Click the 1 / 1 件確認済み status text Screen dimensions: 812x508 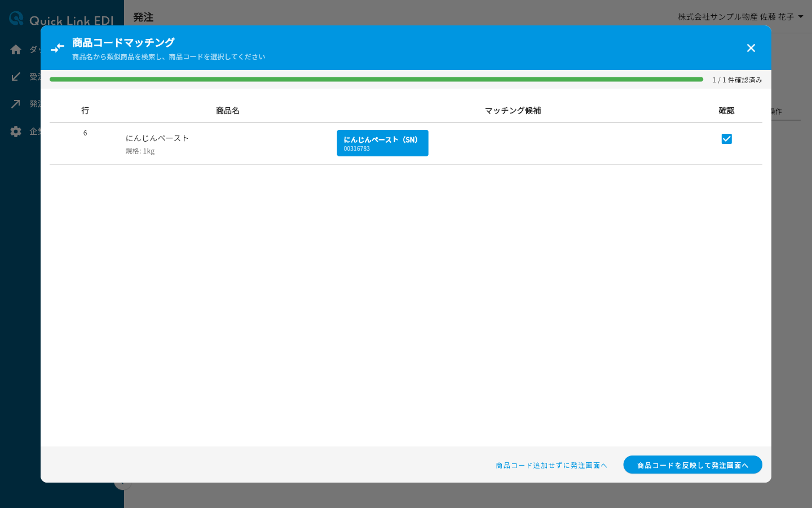(737, 80)
